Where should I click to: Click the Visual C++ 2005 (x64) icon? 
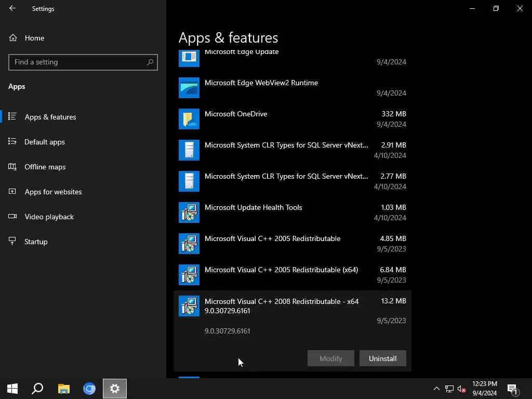(189, 275)
